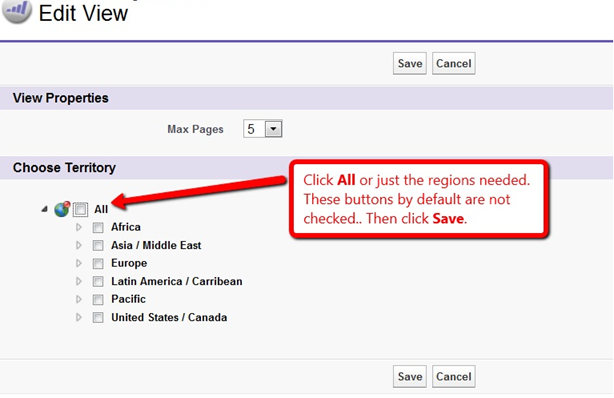Expand the United States / Canada node
Image resolution: width=614 pixels, height=398 pixels.
point(79,317)
